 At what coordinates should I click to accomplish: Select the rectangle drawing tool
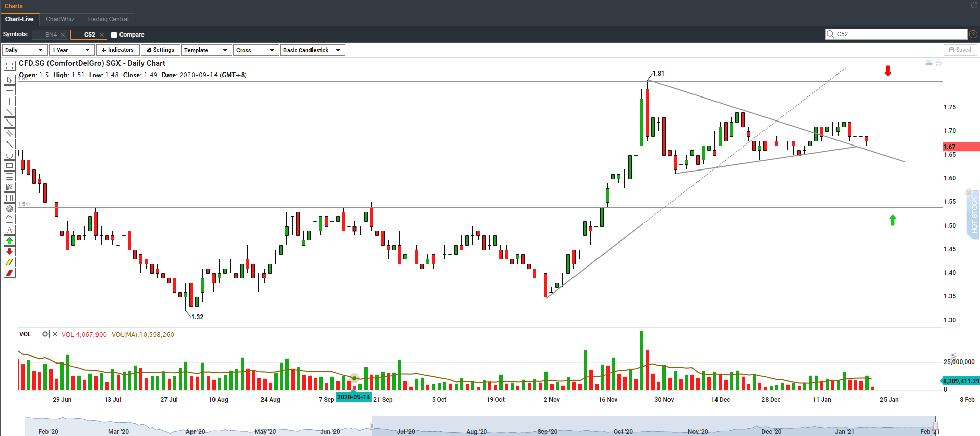tap(9, 166)
